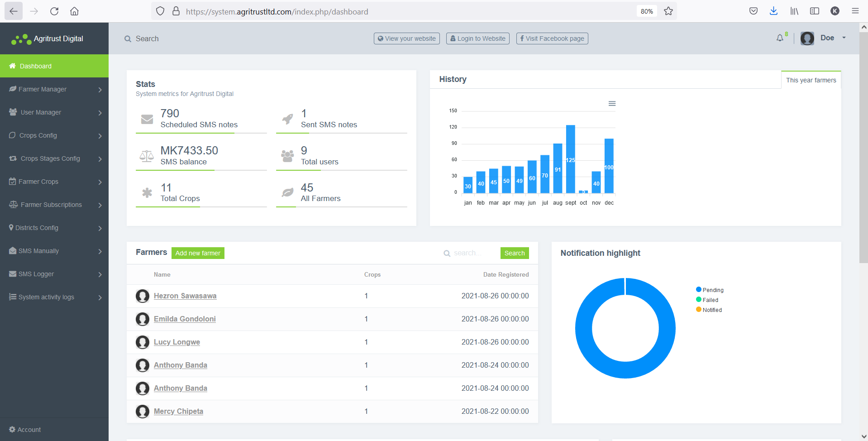Toggle the Notified legend color dot

(x=699, y=310)
